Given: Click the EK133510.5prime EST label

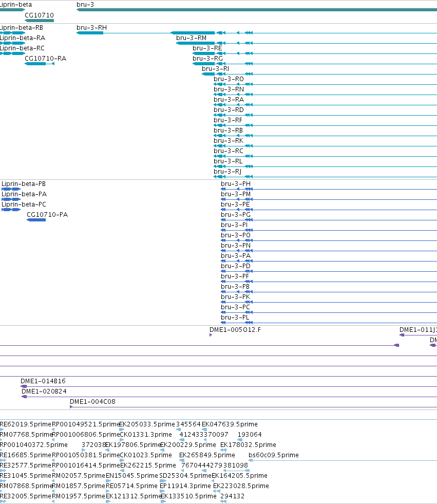Looking at the screenshot, I should coord(188,496).
